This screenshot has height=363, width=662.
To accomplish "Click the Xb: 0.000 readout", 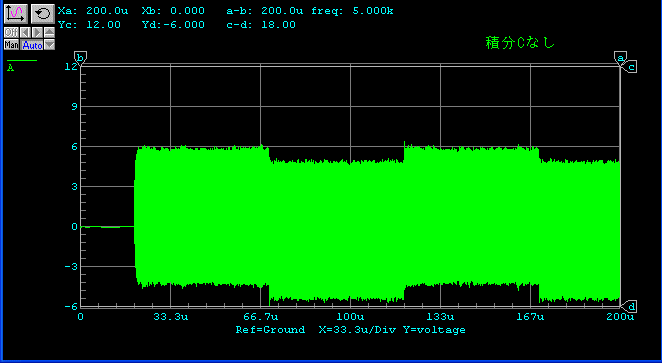I will [x=173, y=11].
